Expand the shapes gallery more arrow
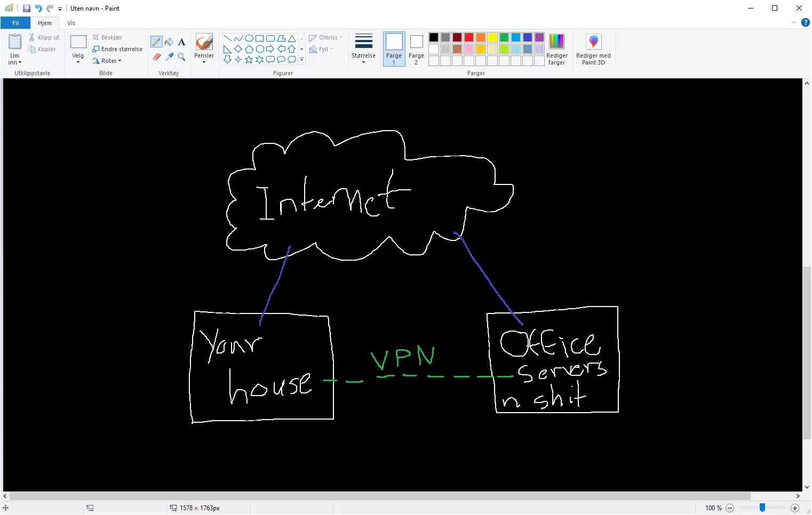 click(302, 60)
